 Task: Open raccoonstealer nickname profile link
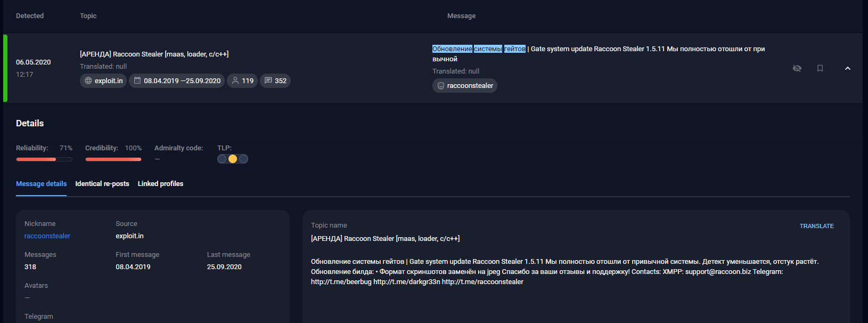point(47,236)
